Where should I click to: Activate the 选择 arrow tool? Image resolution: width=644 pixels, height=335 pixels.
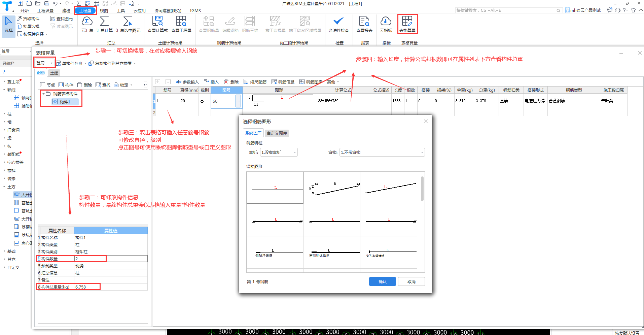(x=8, y=26)
